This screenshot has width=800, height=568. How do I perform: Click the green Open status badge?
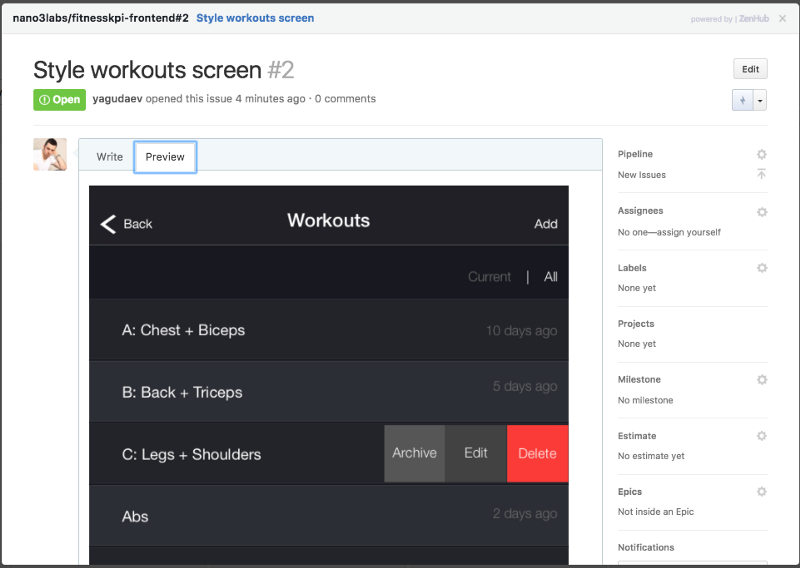click(x=59, y=99)
